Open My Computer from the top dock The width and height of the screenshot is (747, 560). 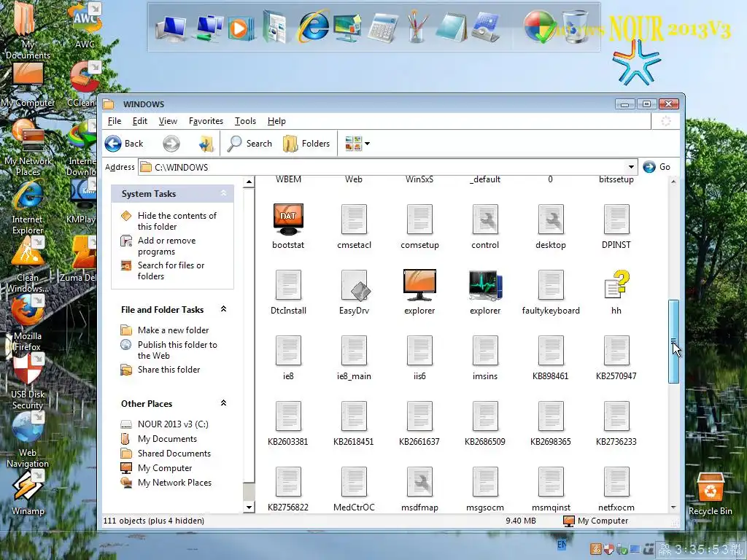[x=170, y=28]
